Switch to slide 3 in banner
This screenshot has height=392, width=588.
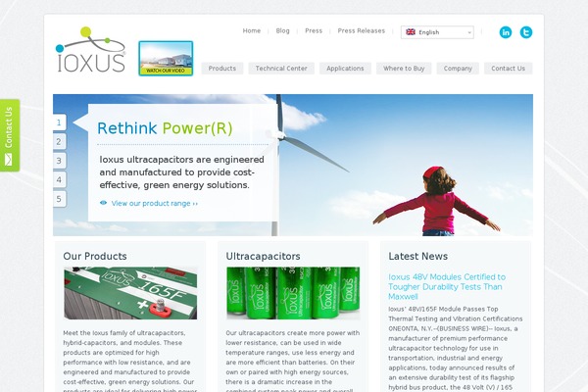59,161
